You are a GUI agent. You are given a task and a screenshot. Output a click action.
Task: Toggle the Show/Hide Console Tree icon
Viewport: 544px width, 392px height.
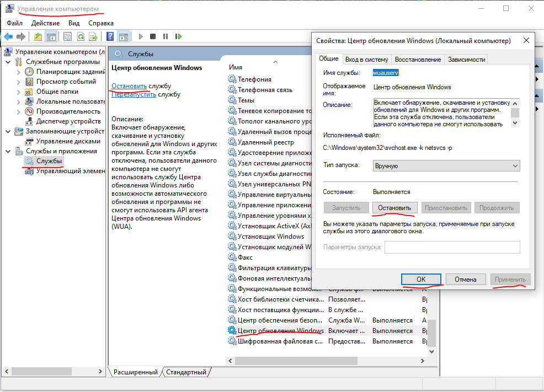point(51,36)
